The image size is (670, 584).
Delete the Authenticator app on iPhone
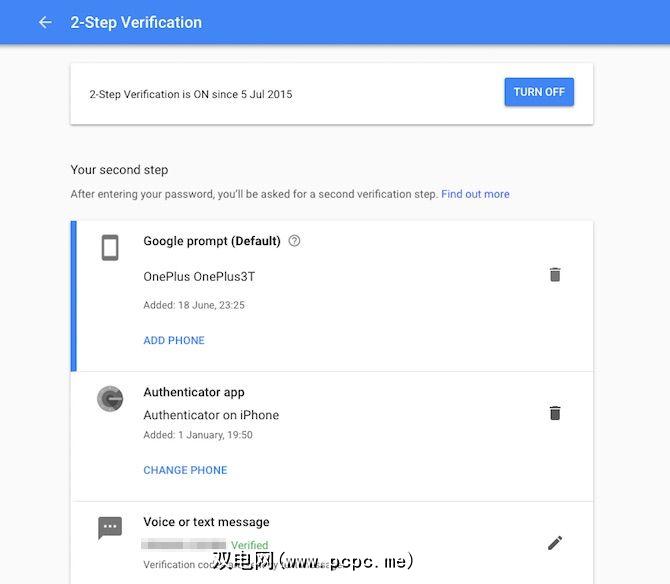coord(555,413)
